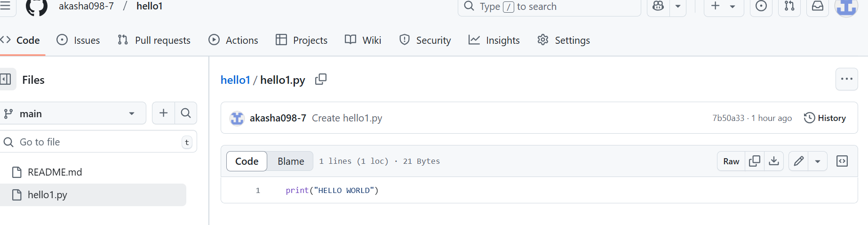Open the notifications inbox icon

(x=818, y=6)
